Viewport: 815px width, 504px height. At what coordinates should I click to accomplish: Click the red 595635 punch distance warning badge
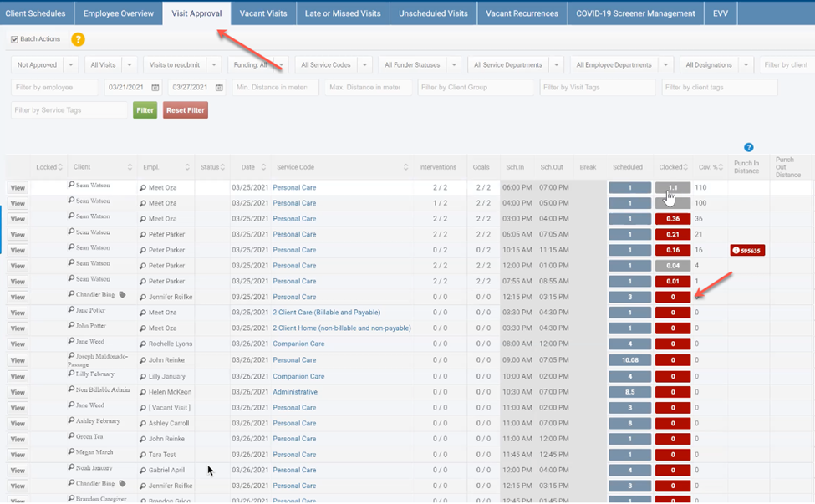(x=747, y=250)
